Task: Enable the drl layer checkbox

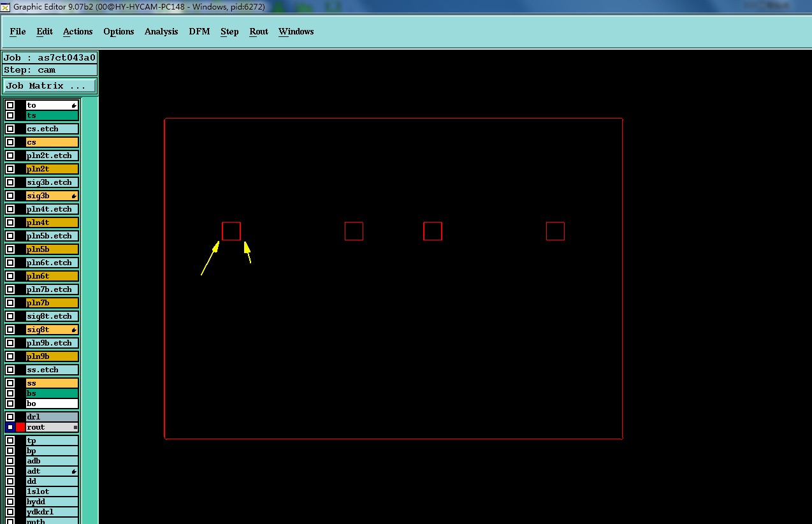Action: (x=10, y=417)
